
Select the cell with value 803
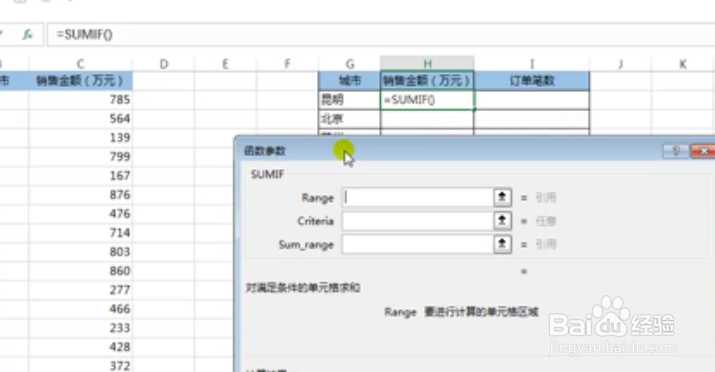(x=80, y=252)
